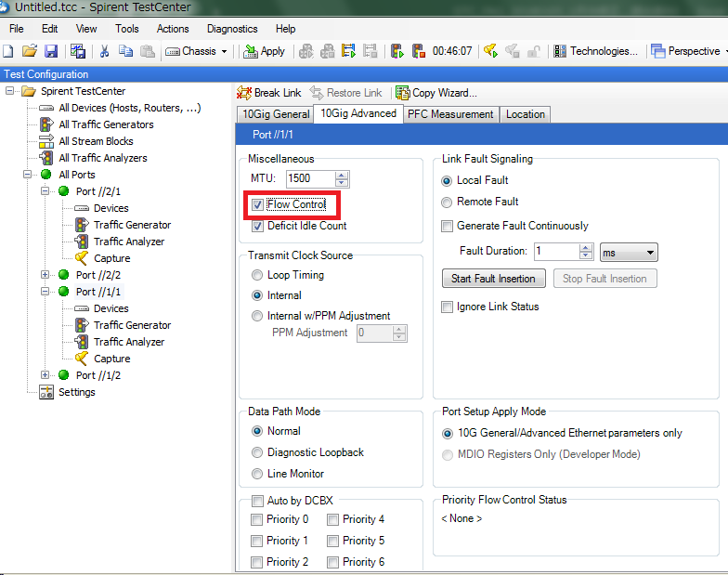Viewport: 728px width, 575px height.
Task: Click the MTU value input field
Action: click(x=310, y=178)
